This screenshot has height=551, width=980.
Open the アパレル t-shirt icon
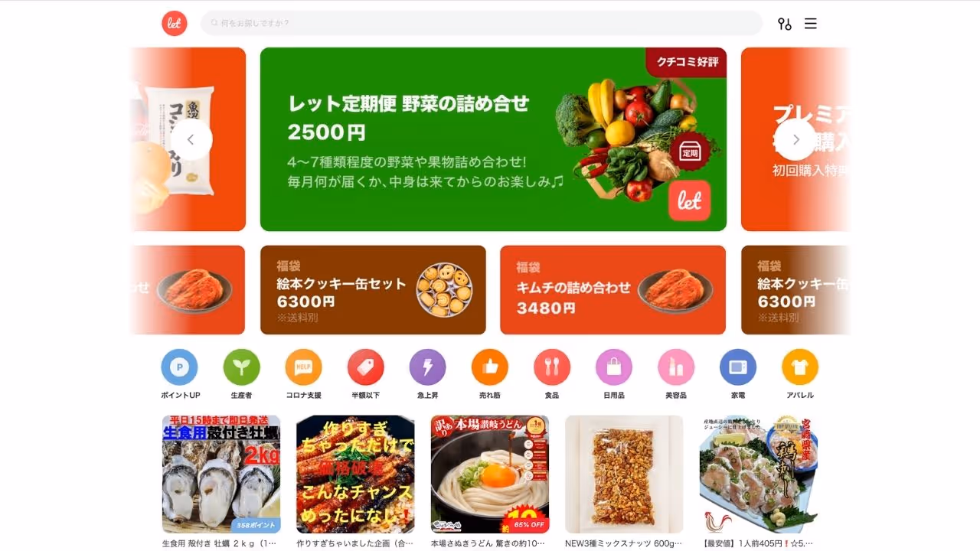coord(800,367)
